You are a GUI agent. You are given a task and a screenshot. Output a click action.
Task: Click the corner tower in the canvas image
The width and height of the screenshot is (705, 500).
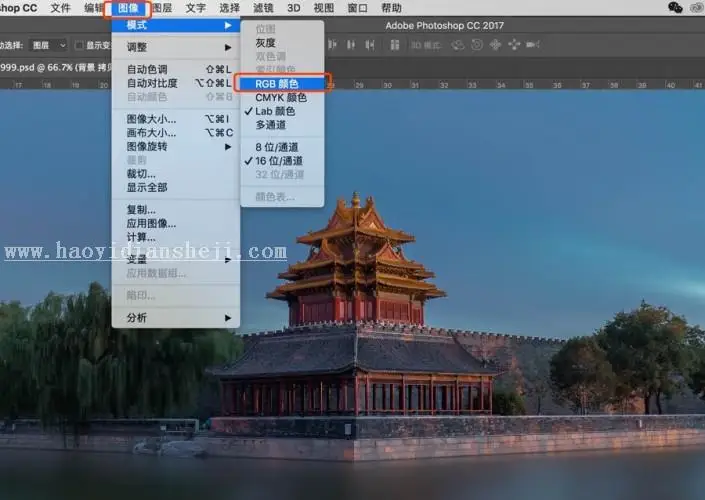coord(357,259)
